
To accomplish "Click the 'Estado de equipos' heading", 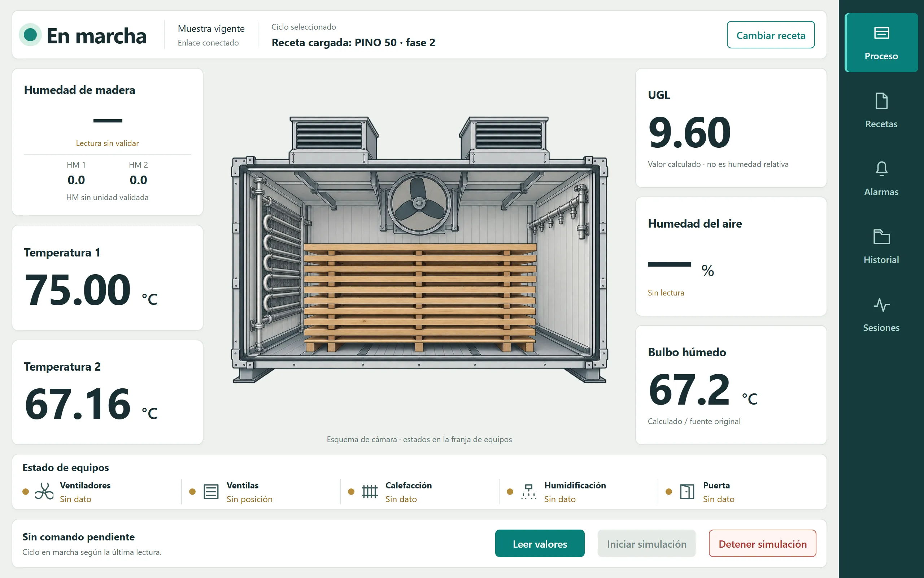I will [66, 467].
